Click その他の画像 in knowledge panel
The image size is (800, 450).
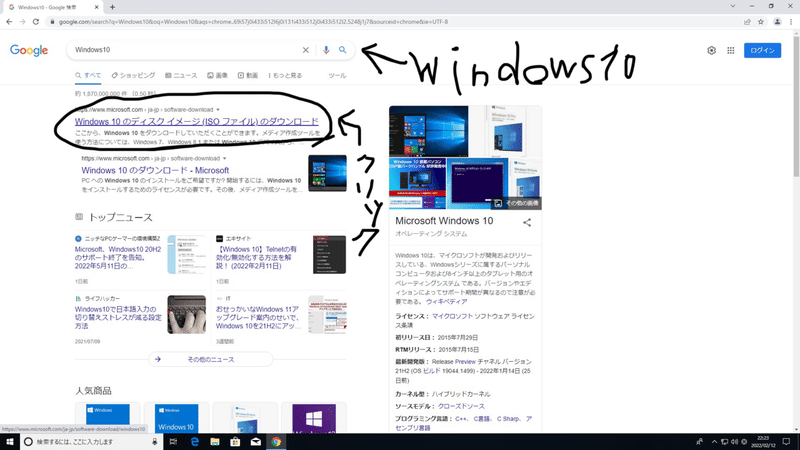[516, 203]
